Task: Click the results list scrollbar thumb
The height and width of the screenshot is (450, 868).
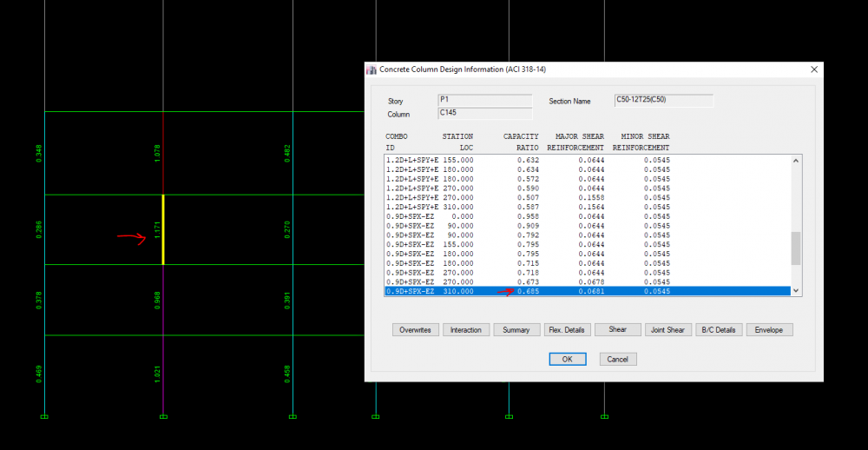Action: pyautogui.click(x=796, y=248)
